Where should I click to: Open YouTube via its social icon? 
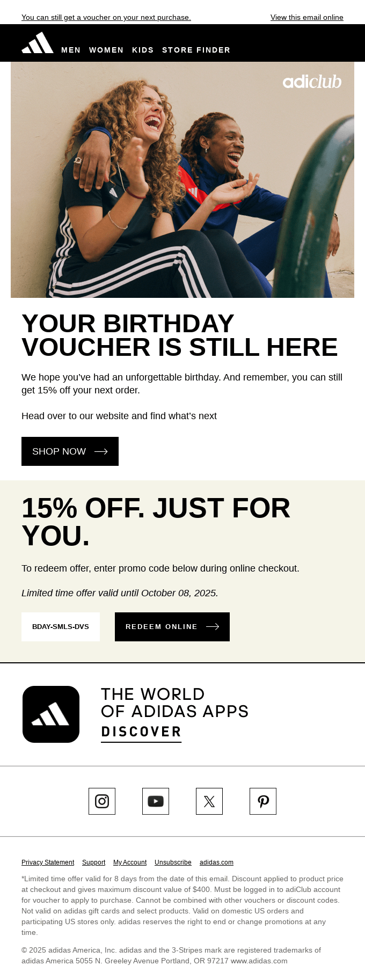pyautogui.click(x=156, y=801)
